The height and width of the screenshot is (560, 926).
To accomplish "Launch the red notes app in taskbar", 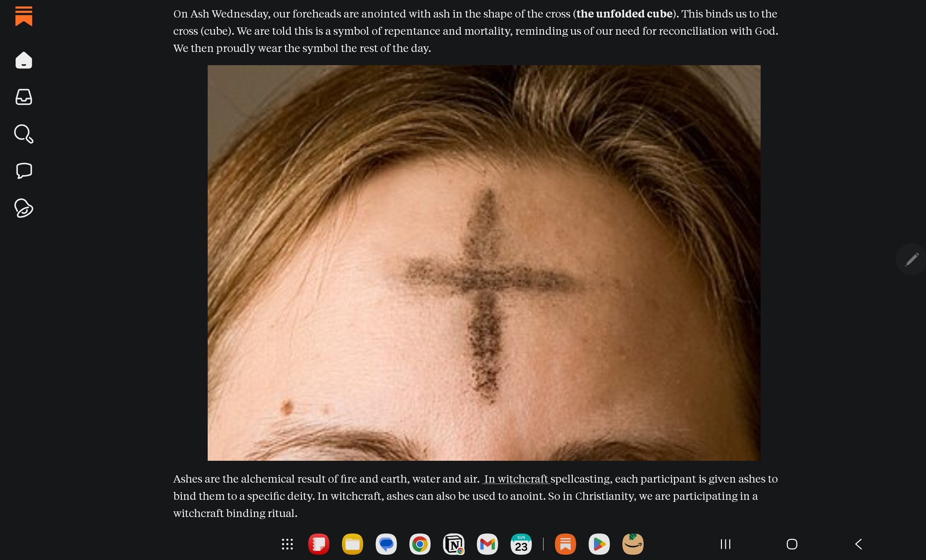I will tap(319, 544).
